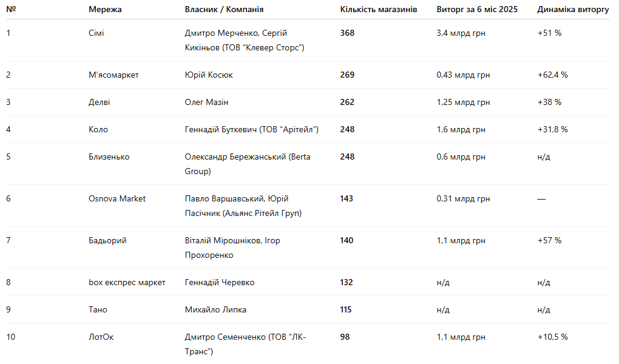Click the "Кількість магазинів" column header
The height and width of the screenshot is (364, 619).
tap(379, 10)
